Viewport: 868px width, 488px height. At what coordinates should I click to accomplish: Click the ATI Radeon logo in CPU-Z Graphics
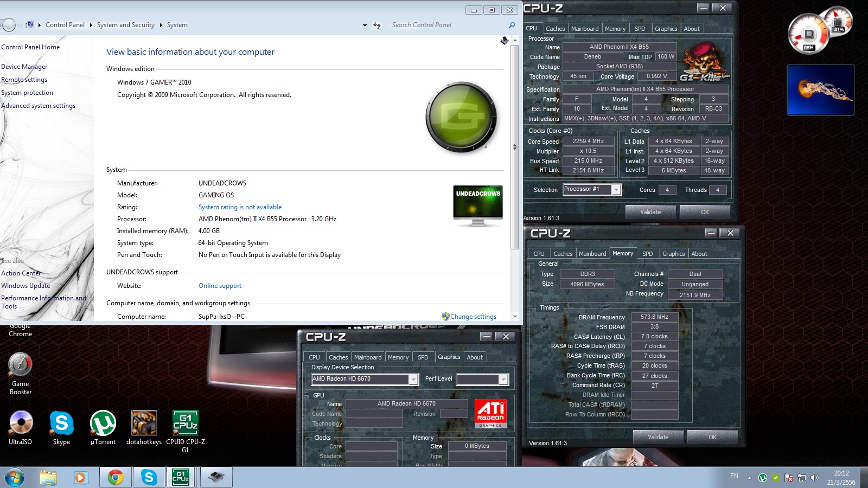(x=490, y=413)
